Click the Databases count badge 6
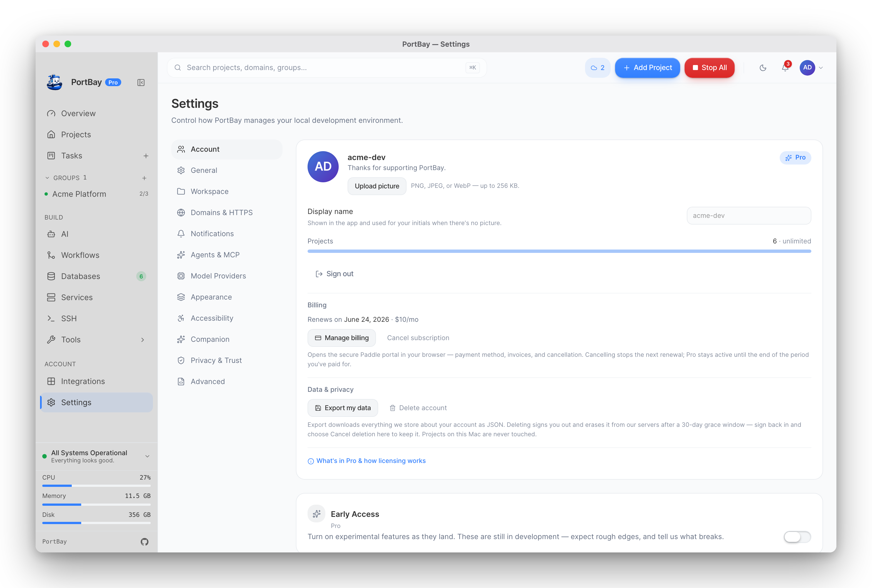The height and width of the screenshot is (588, 872). coord(141,276)
